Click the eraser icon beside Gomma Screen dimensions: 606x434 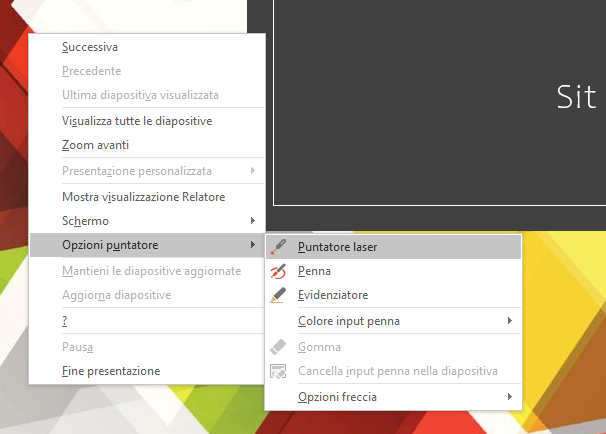tap(279, 347)
